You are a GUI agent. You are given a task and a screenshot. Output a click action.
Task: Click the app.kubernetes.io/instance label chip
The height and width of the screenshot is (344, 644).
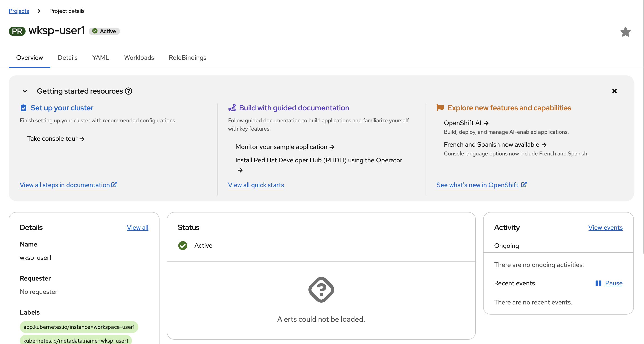[x=79, y=327]
